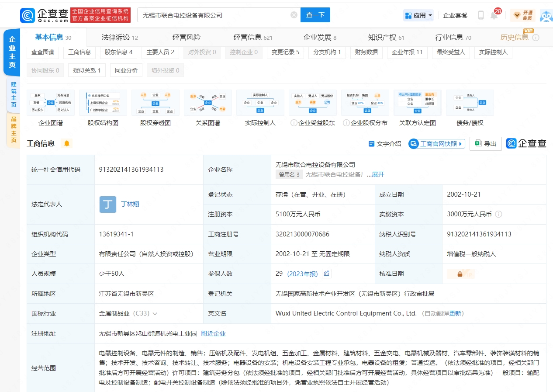This screenshot has height=392, width=553.
Task: Open the 参保人数 trend chart icon
Action: point(327,274)
